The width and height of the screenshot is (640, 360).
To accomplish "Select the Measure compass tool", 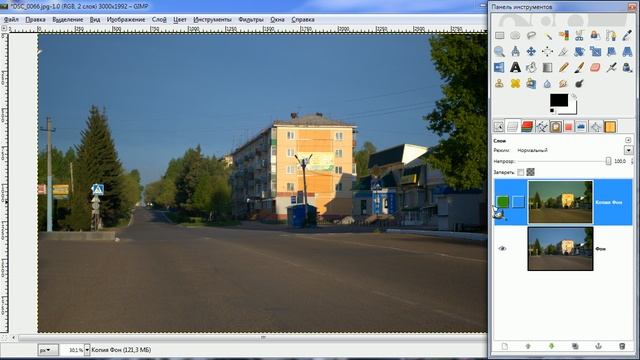I will 515,51.
